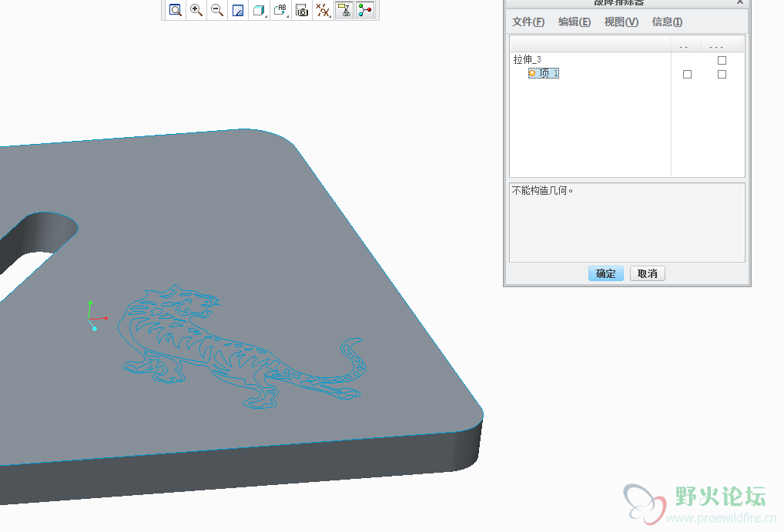784x532 pixels.
Task: Select the 拉伸_3 feature row
Action: (527, 59)
